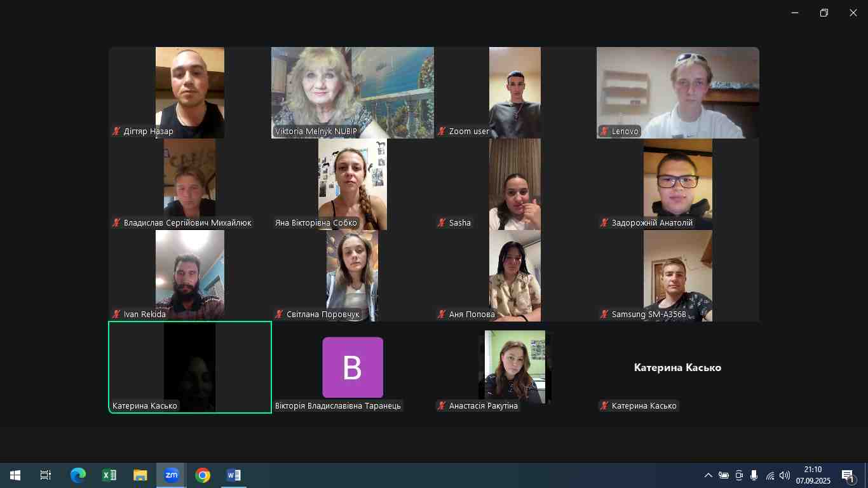
Task: Open File Explorer from the taskbar
Action: (x=140, y=475)
